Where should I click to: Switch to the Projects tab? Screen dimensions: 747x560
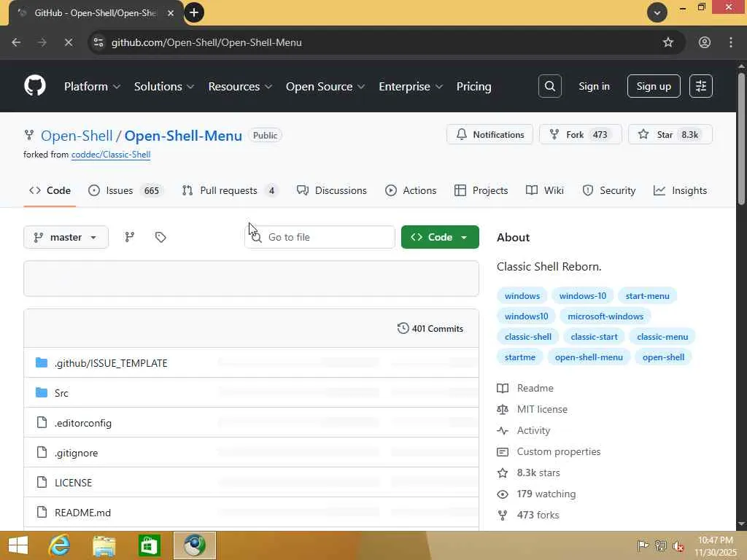[x=481, y=190]
